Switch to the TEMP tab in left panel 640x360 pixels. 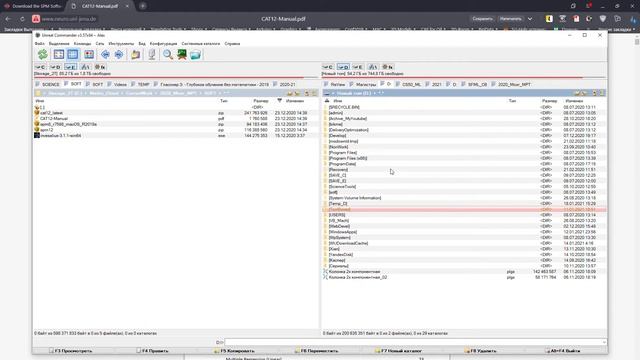[x=140, y=84]
